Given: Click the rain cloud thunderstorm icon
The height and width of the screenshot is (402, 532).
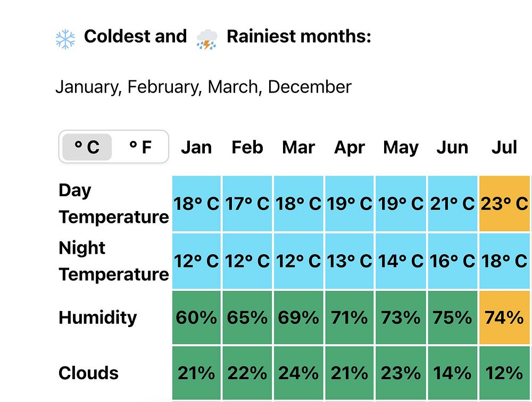Looking at the screenshot, I should click(207, 39).
